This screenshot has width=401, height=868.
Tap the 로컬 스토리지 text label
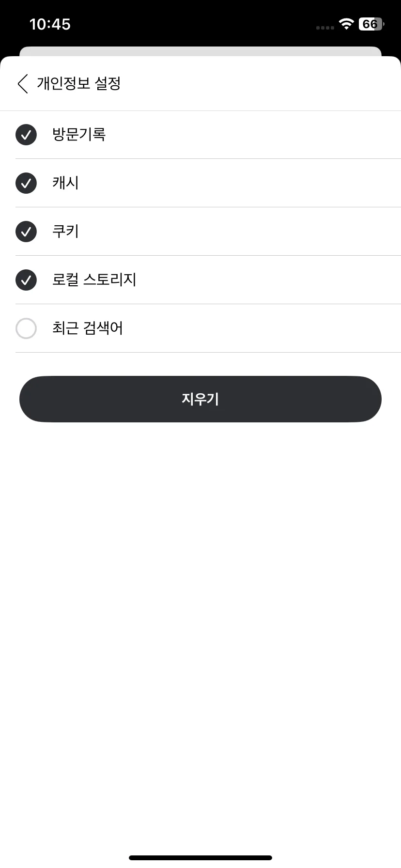coord(94,279)
